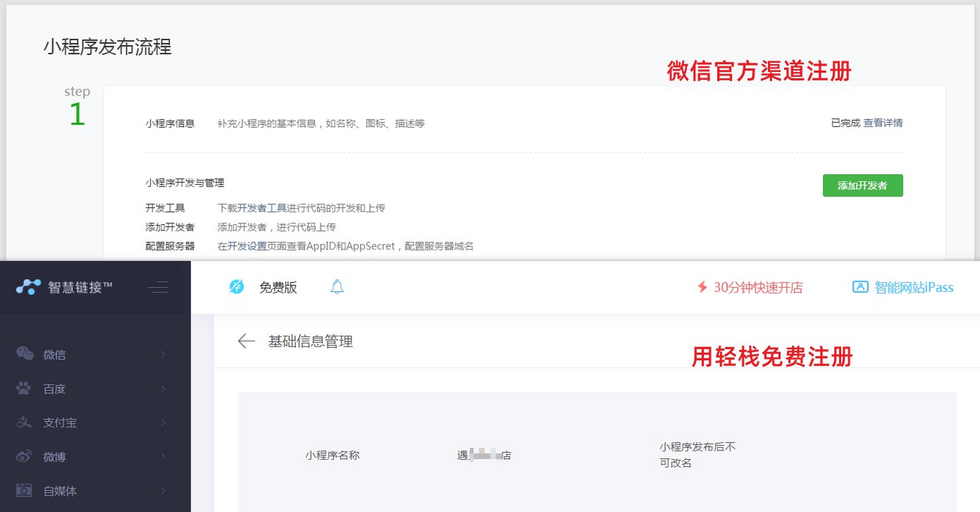This screenshot has width=980, height=512.
Task: Open the 自媒体 sidebar menu item
Action: 95,491
